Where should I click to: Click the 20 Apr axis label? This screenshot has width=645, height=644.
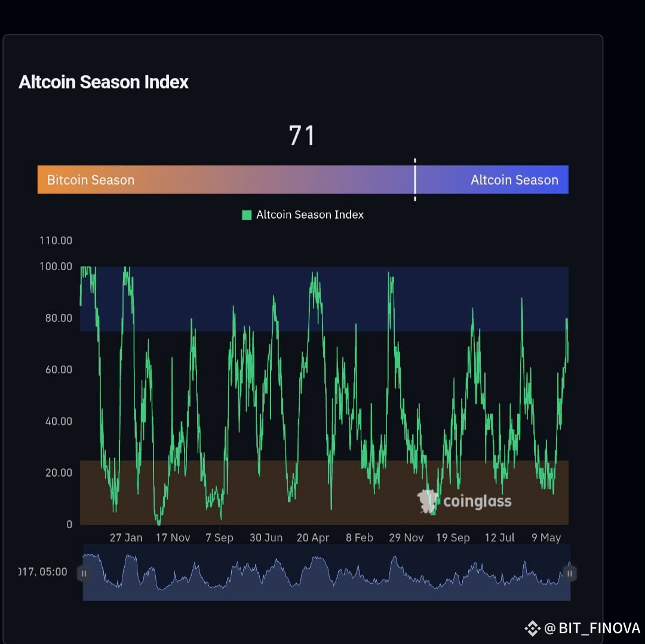coord(312,538)
